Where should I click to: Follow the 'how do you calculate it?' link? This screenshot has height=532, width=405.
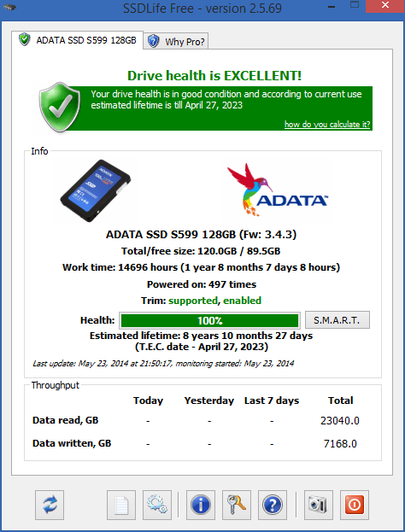point(327,125)
